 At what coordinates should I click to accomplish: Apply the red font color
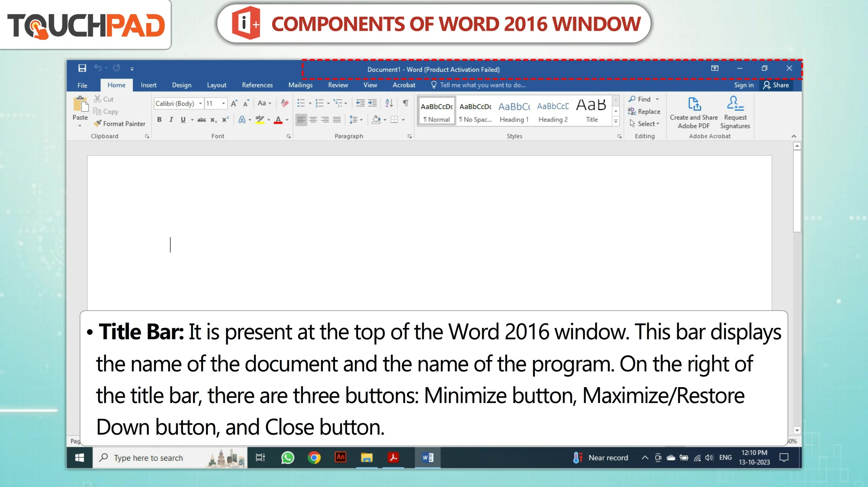pos(278,120)
